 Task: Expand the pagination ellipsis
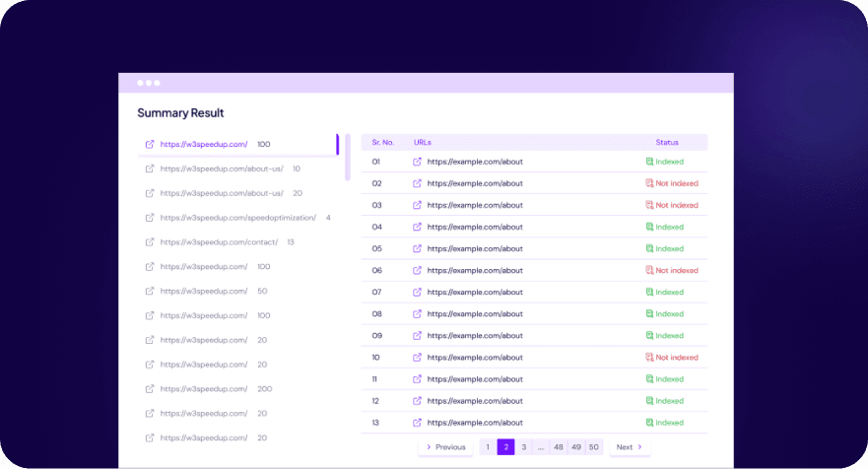tap(541, 447)
